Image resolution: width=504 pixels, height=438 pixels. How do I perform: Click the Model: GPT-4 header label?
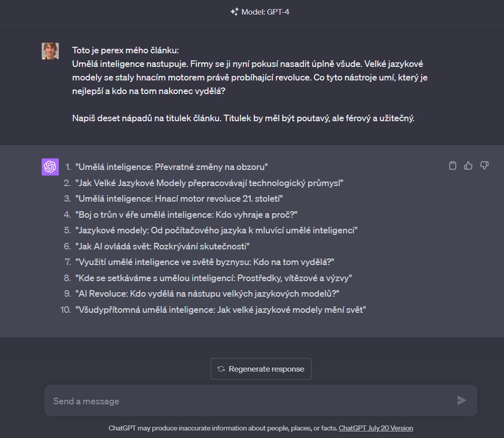click(265, 12)
